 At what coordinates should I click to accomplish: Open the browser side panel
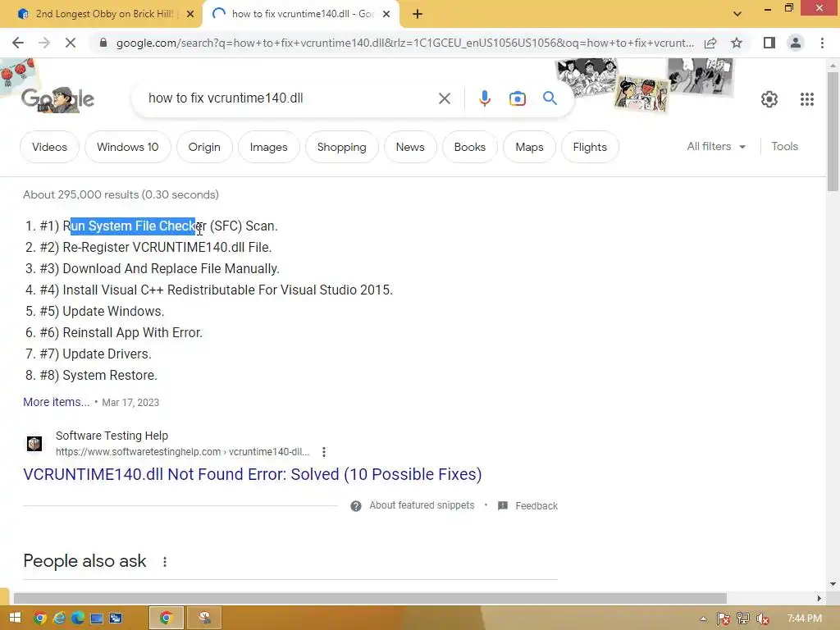tap(769, 43)
